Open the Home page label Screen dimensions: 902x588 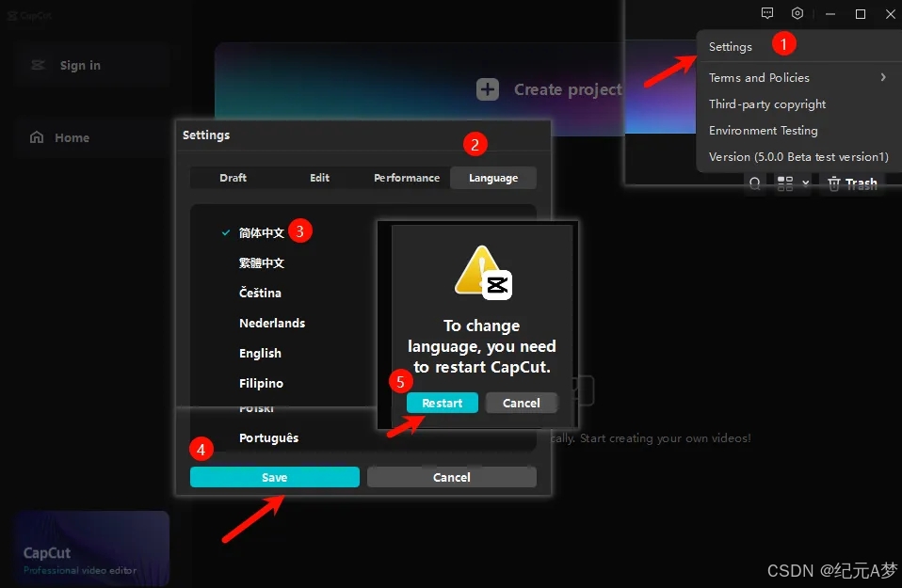click(x=72, y=137)
